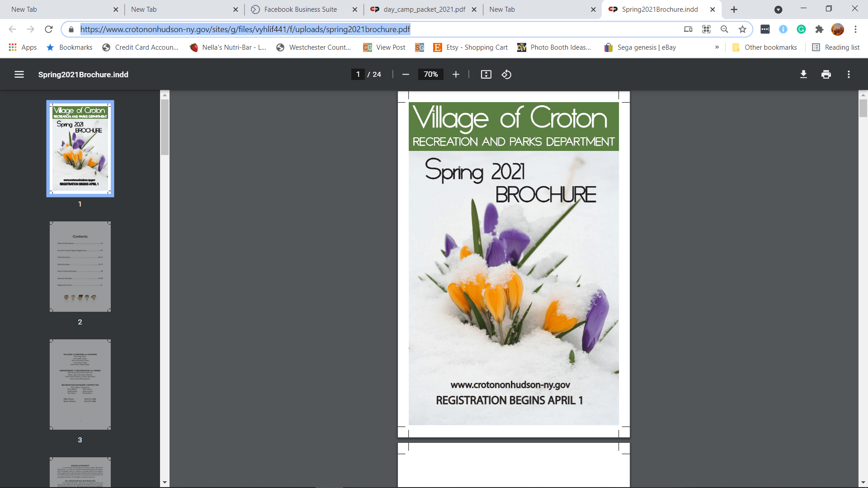Screen dimensions: 868x488
Task: Switch to the Facebook Business Suite tab
Action: (300, 9)
